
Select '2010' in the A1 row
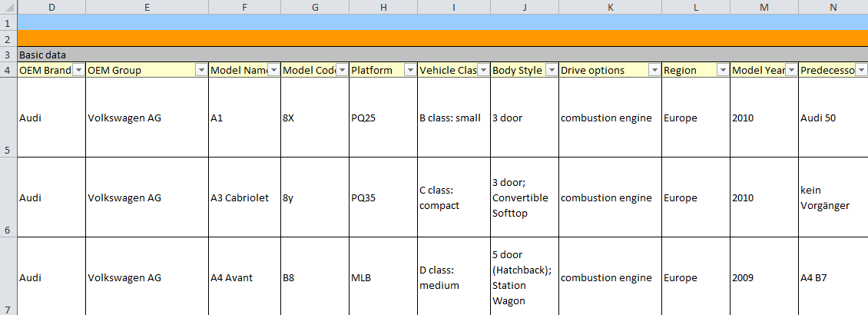tap(764, 118)
